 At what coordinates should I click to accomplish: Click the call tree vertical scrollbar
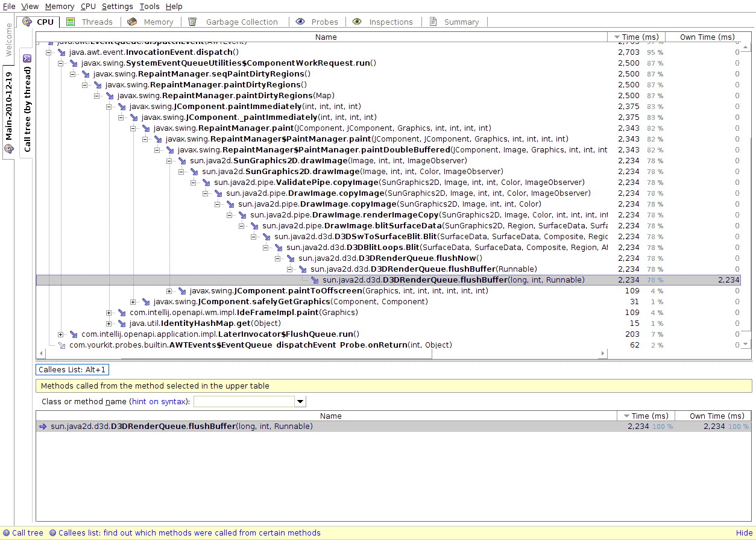tap(746, 196)
